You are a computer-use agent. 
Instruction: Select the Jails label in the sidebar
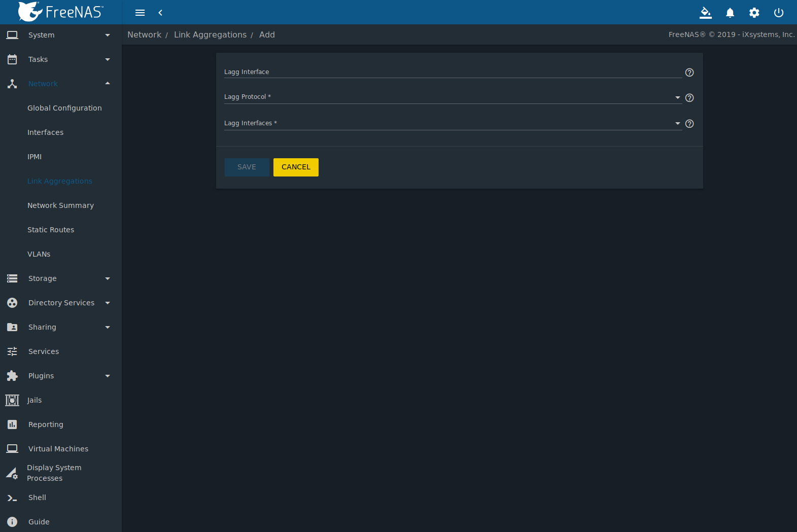pos(34,400)
